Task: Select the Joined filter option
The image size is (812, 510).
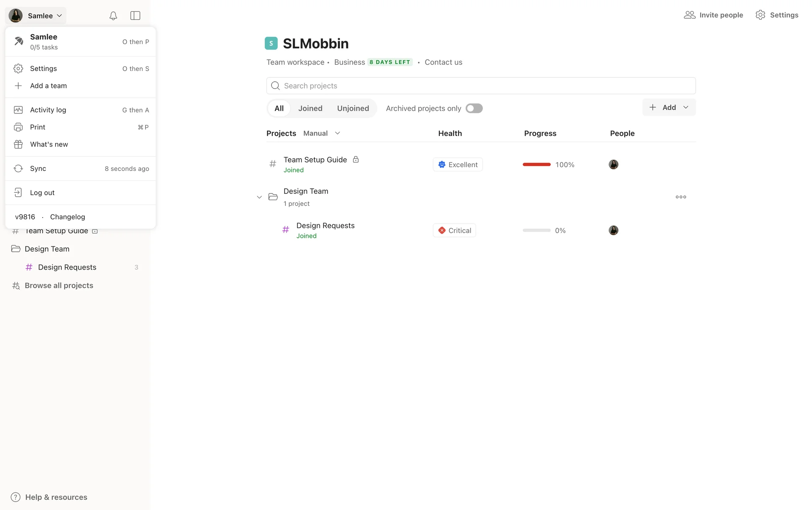Action: [x=310, y=108]
